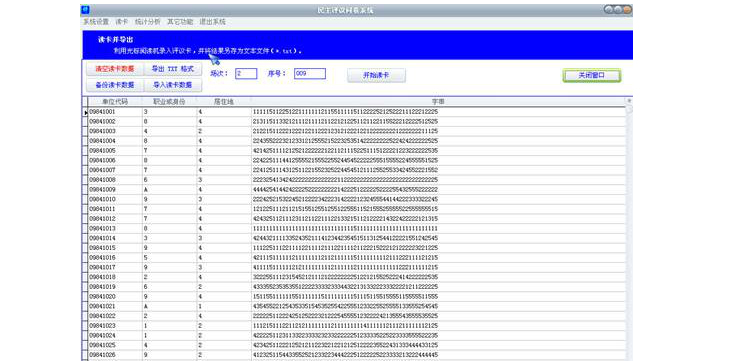Click the 导出 TXT 格式 button

pyautogui.click(x=172, y=69)
